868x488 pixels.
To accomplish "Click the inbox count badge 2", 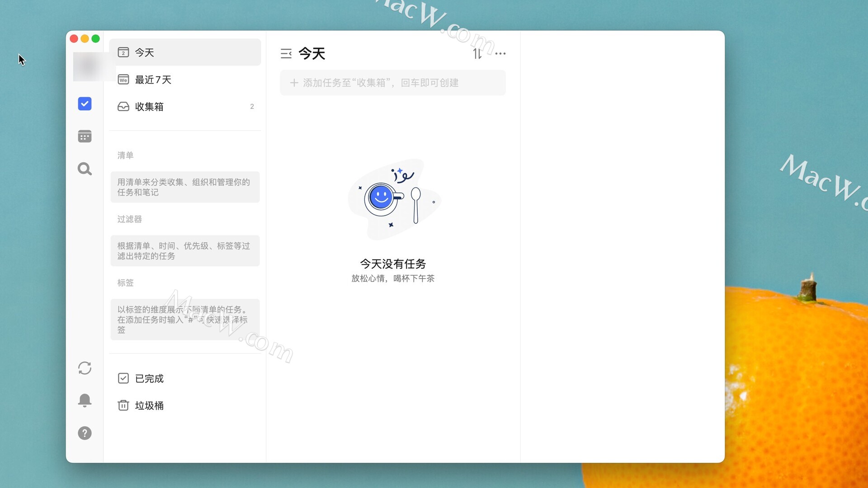I will 252,107.
